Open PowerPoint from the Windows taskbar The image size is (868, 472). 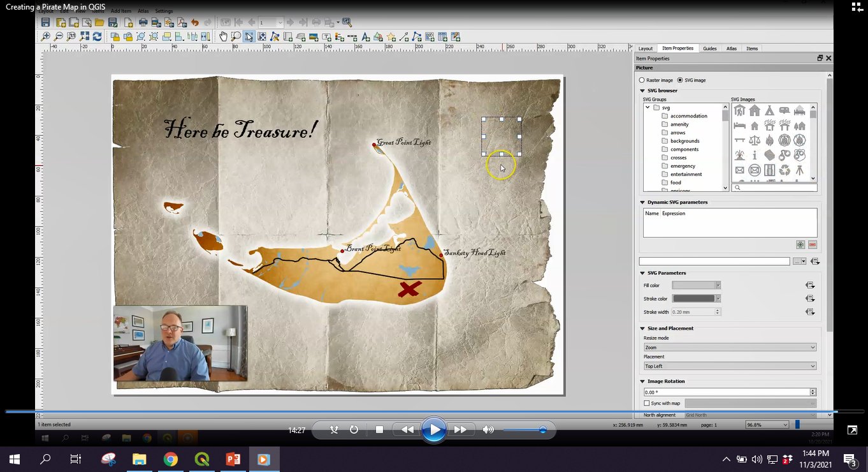[232, 459]
